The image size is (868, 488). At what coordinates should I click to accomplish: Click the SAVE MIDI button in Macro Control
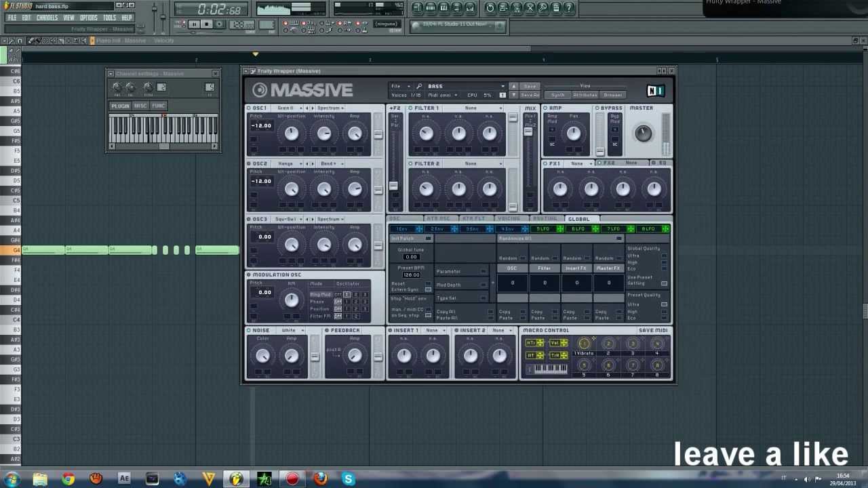pyautogui.click(x=653, y=330)
